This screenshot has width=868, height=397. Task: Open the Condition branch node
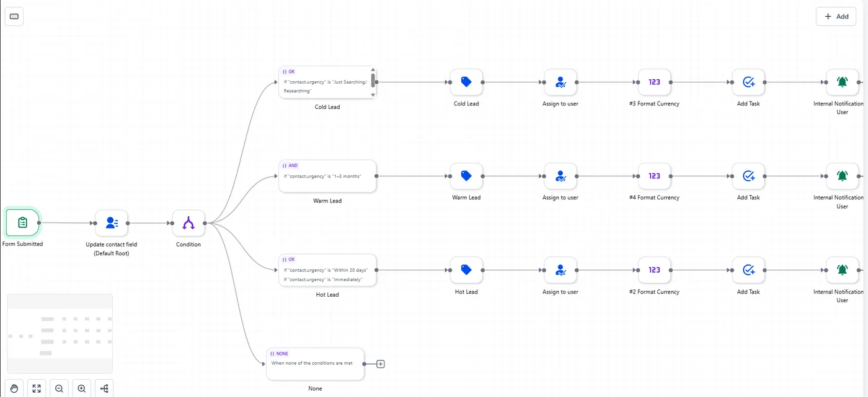tap(188, 223)
